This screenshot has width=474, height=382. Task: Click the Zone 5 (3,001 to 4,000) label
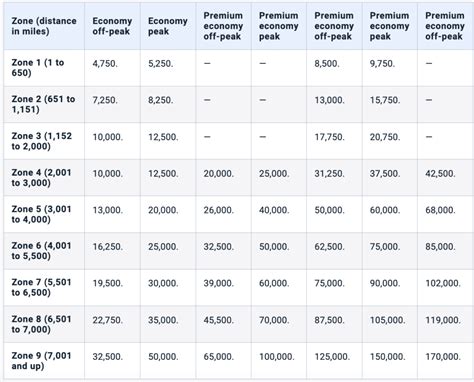pyautogui.click(x=41, y=214)
